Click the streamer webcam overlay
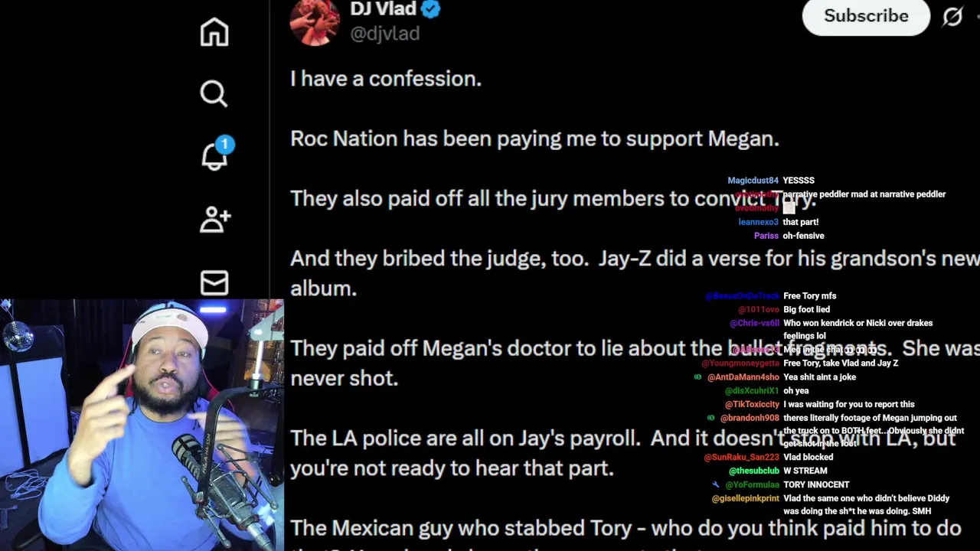Image resolution: width=980 pixels, height=551 pixels. click(x=142, y=425)
